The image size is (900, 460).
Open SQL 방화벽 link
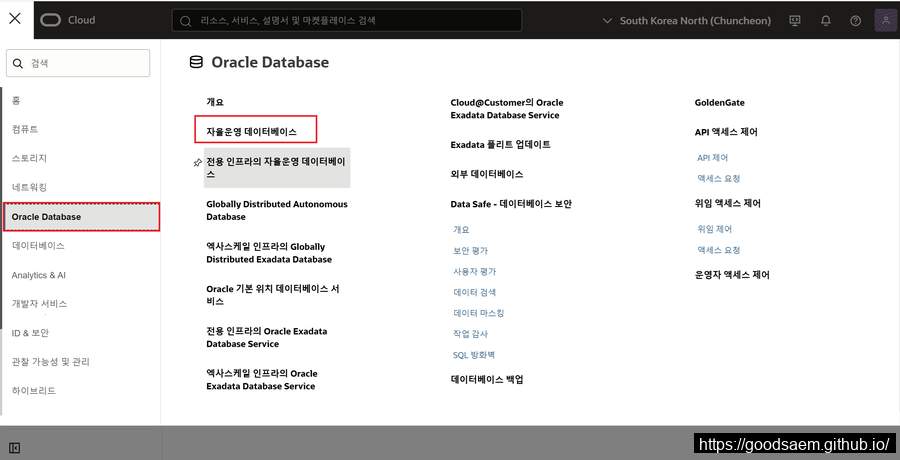474,355
